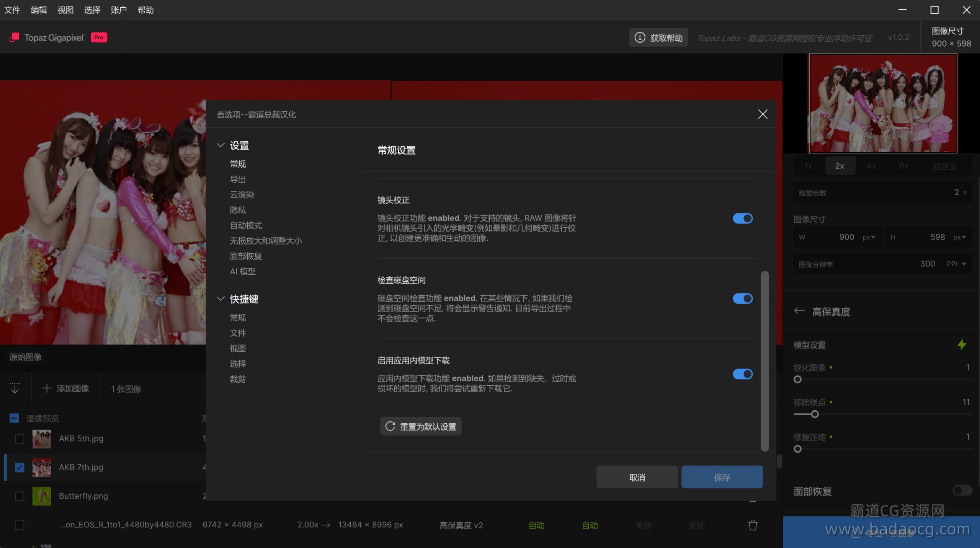This screenshot has width=980, height=548.
Task: Turn off check disk space toggle
Action: tap(743, 298)
